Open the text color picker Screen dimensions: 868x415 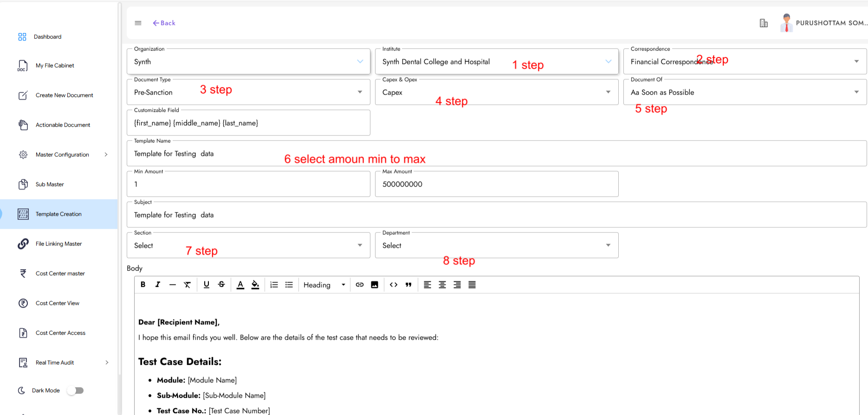click(x=240, y=285)
